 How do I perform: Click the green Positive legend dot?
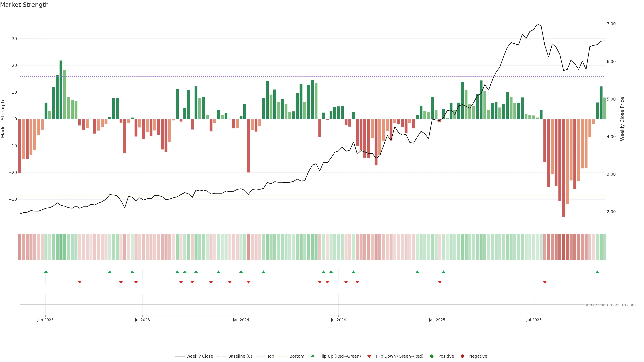point(432,356)
